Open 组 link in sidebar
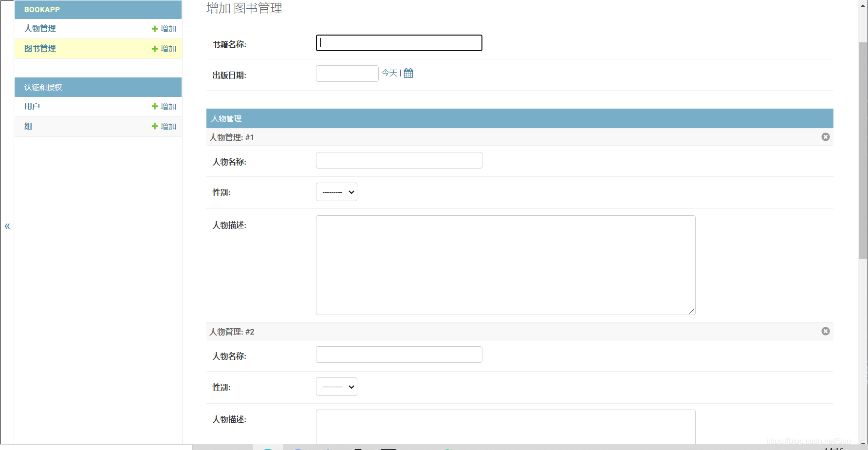Viewport: 868px width, 450px height. tap(28, 126)
